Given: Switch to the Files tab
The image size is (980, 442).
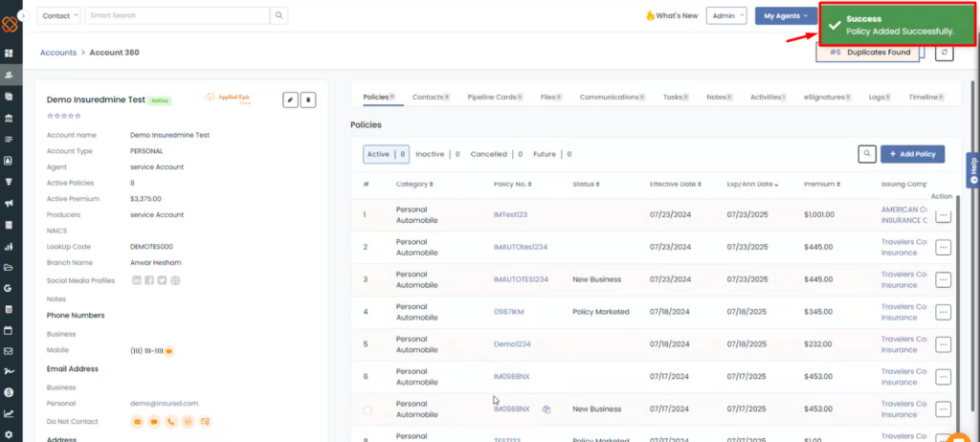Looking at the screenshot, I should tap(550, 98).
